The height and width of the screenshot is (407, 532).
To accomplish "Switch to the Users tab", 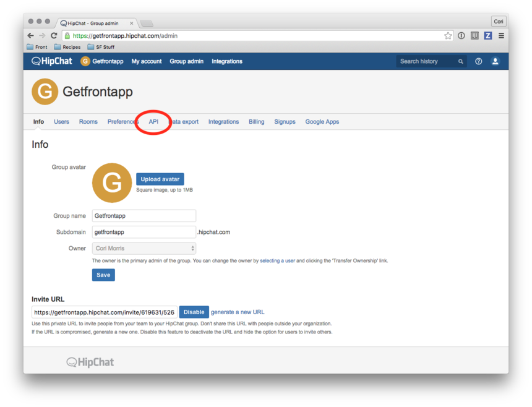I will pyautogui.click(x=61, y=121).
